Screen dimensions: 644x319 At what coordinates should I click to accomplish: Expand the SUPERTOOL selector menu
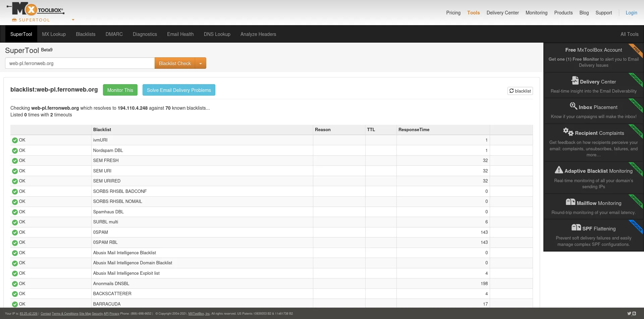point(73,20)
